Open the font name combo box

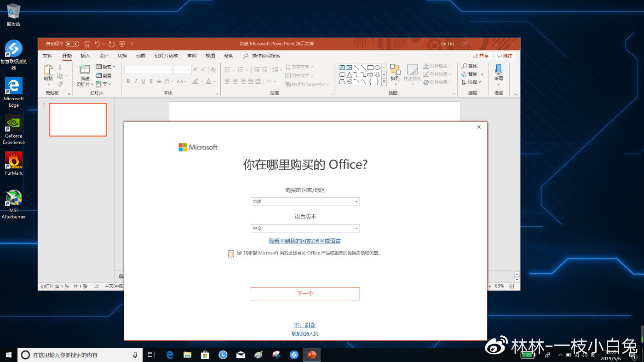[149, 70]
